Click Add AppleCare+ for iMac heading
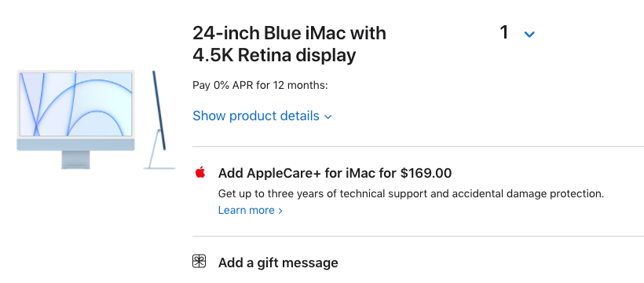Image resolution: width=644 pixels, height=283 pixels. [x=335, y=173]
